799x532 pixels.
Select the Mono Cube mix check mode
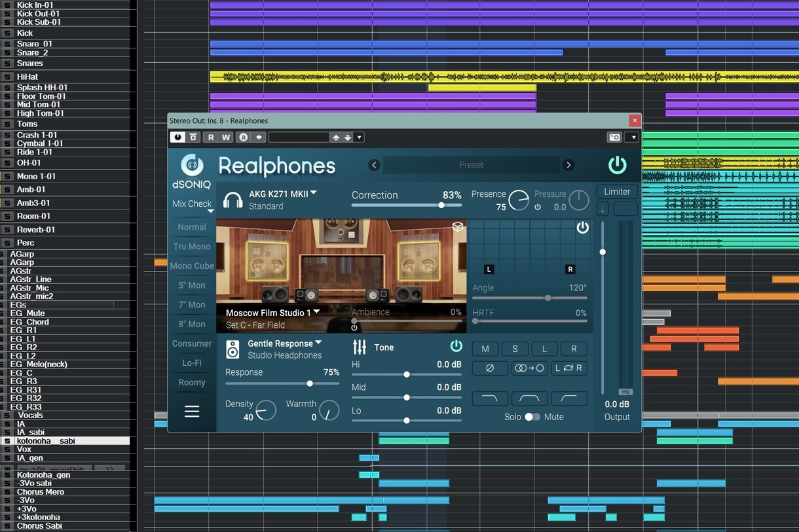[x=192, y=266]
